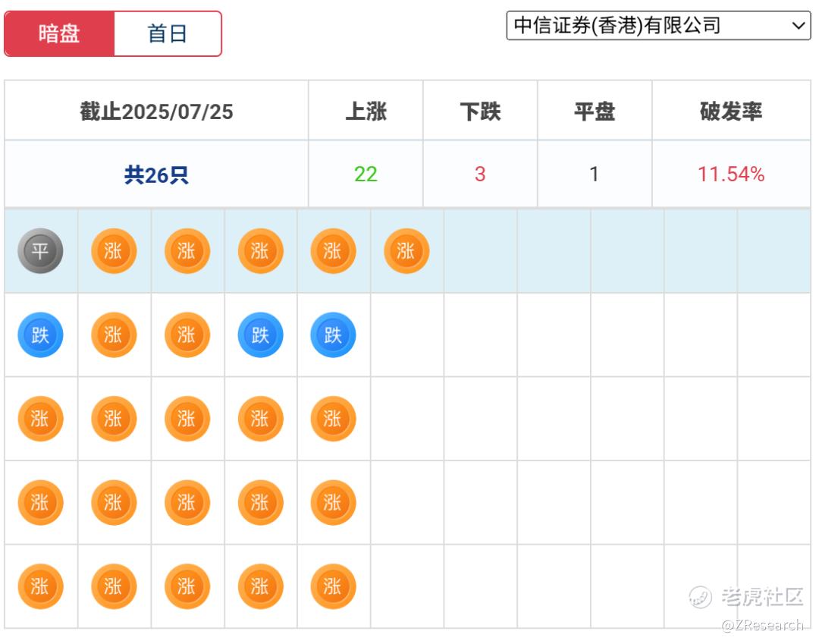Screen dimensions: 819x644
Task: Click the broker dropdown chevron arrow
Action: [799, 26]
